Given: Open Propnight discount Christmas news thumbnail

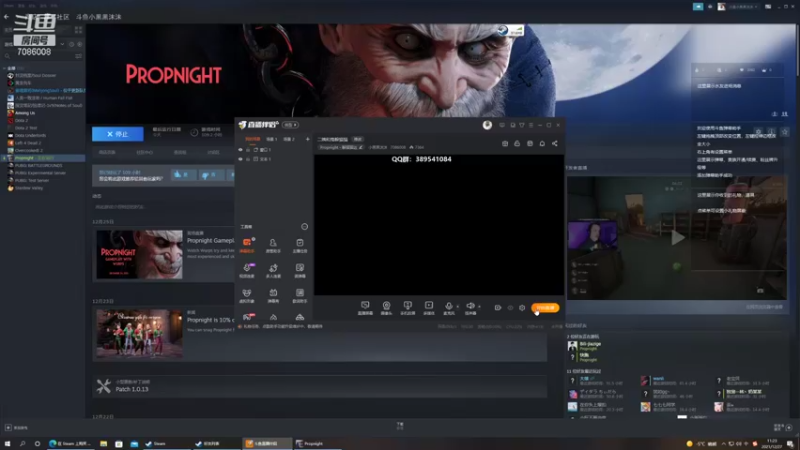Looking at the screenshot, I should [x=139, y=334].
